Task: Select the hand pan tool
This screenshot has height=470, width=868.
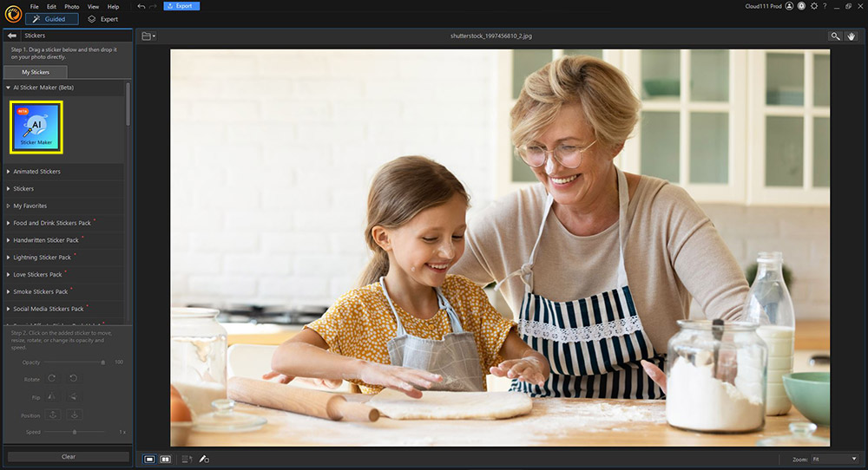Action: point(851,36)
